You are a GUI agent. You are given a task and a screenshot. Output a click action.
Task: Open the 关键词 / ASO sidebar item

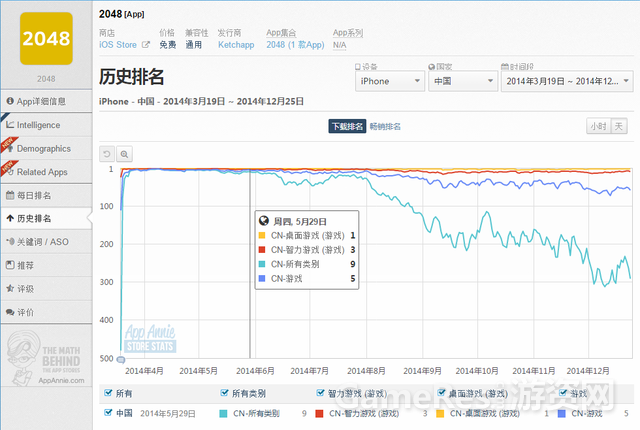(46, 242)
